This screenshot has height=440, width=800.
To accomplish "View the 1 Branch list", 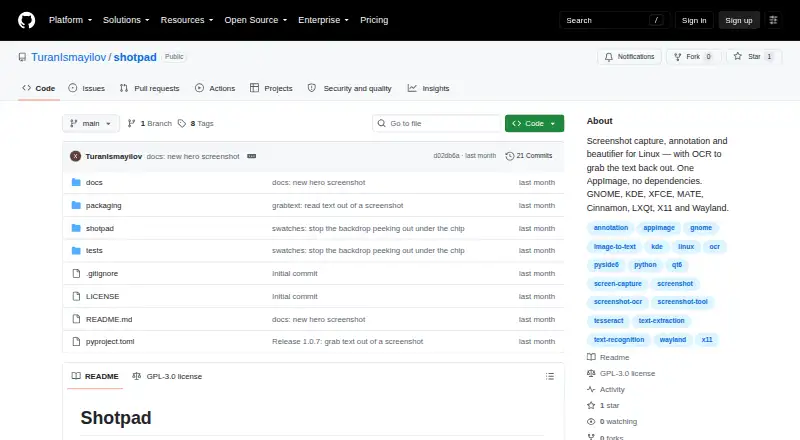I will 149,124.
